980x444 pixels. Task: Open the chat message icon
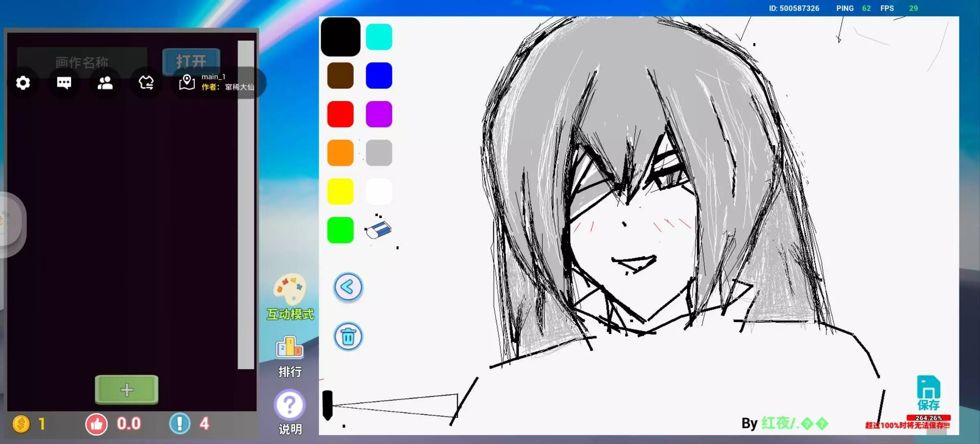(x=64, y=83)
